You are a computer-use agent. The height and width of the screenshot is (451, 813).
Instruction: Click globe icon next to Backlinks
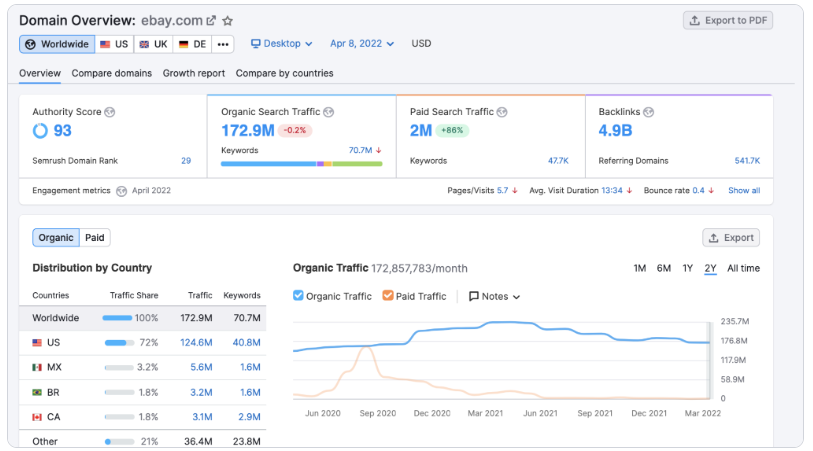pyautogui.click(x=649, y=112)
